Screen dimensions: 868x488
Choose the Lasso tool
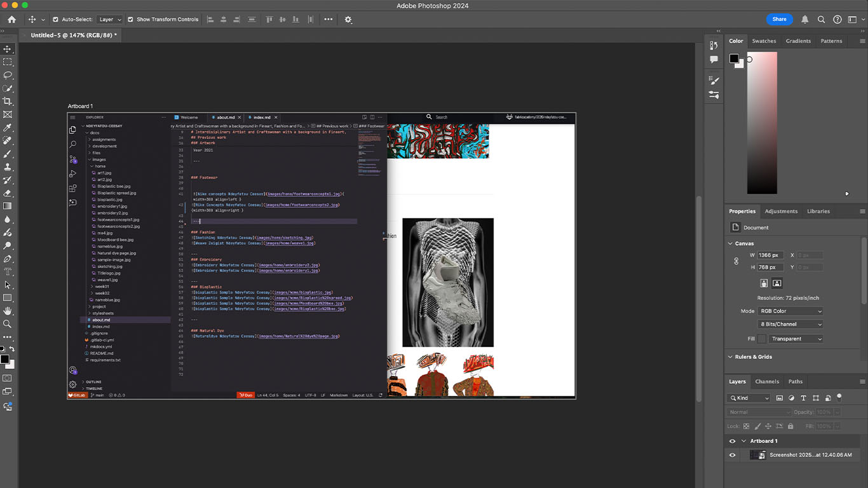8,75
